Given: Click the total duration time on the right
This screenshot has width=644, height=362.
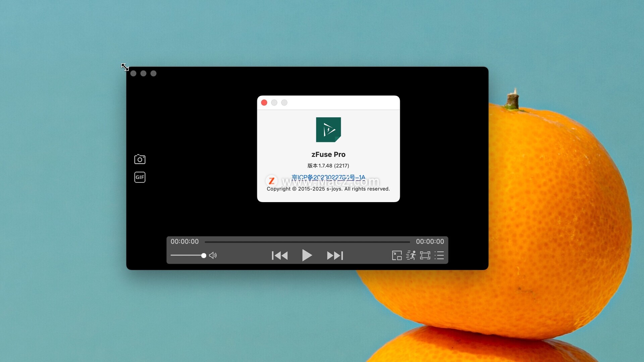Looking at the screenshot, I should 430,241.
